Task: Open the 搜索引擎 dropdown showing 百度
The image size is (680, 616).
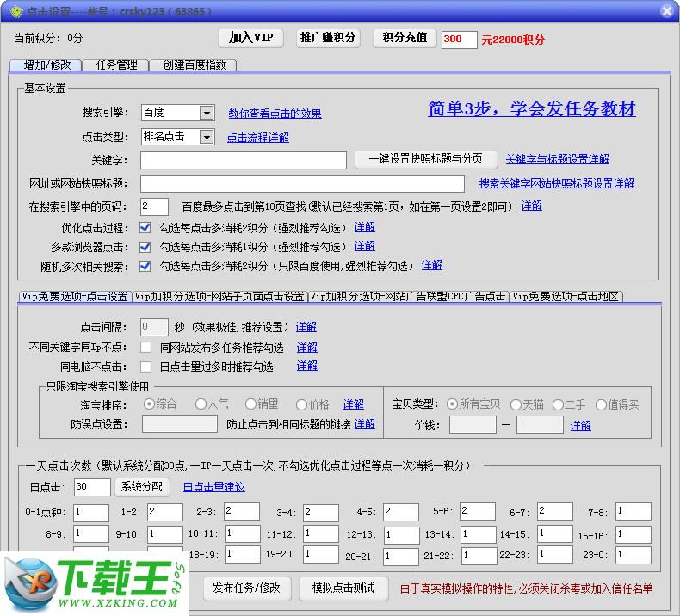Action: (178, 113)
